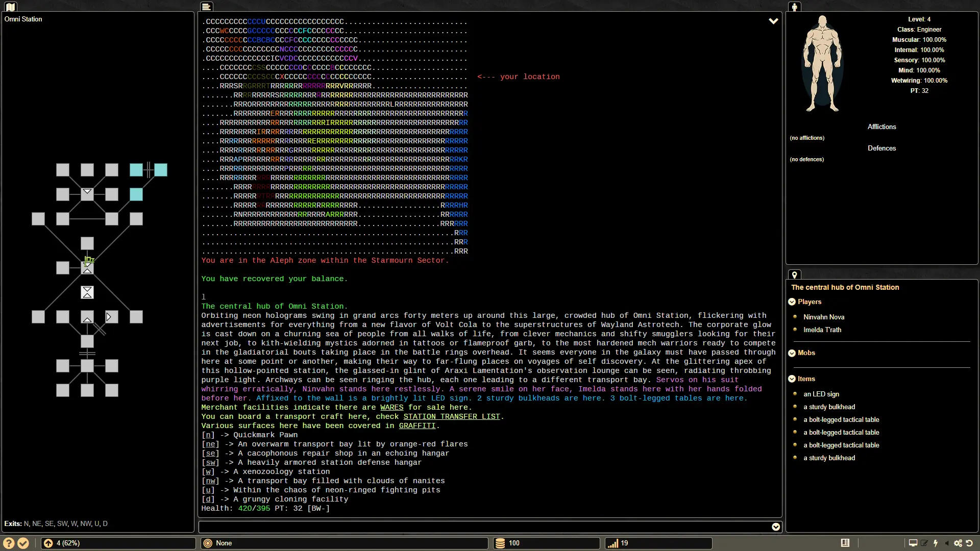Screen dimensions: 980x551
Task: Select the main output tab icon
Action: (206, 7)
